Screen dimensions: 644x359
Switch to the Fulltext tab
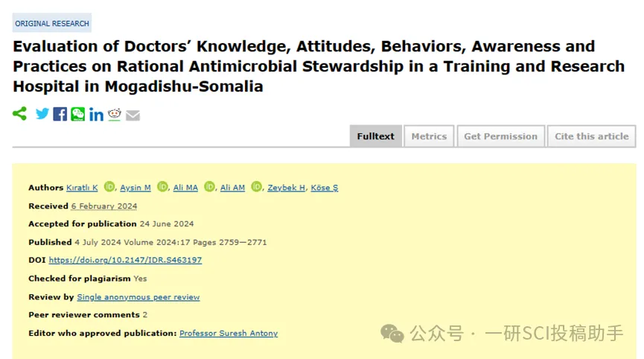375,136
